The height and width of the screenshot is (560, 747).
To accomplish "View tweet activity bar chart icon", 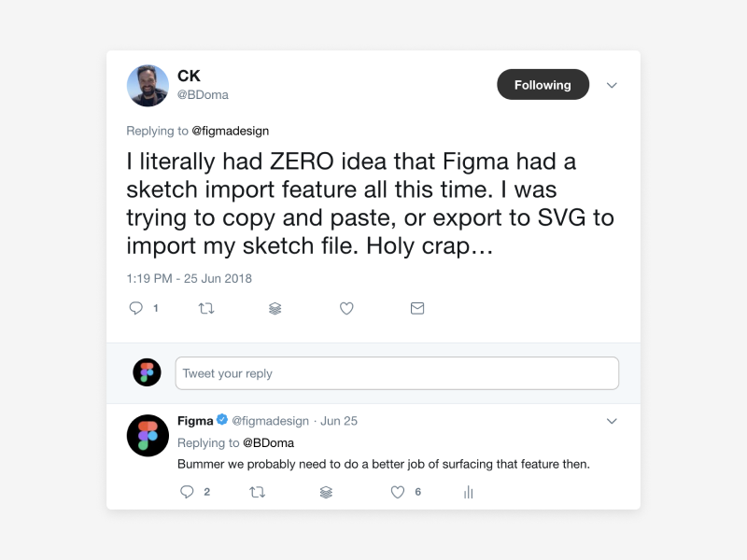I will click(469, 492).
